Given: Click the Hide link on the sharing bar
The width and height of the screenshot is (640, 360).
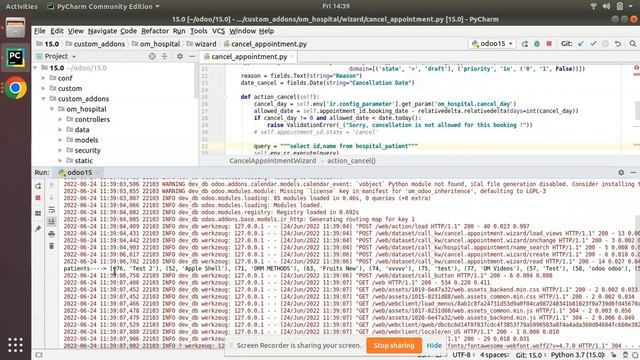Looking at the screenshot, I should [x=434, y=345].
